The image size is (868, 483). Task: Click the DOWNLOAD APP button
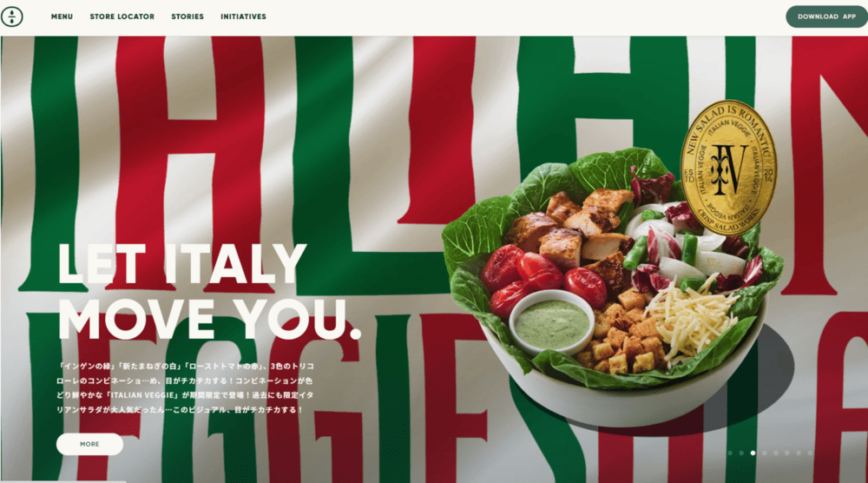(x=826, y=17)
